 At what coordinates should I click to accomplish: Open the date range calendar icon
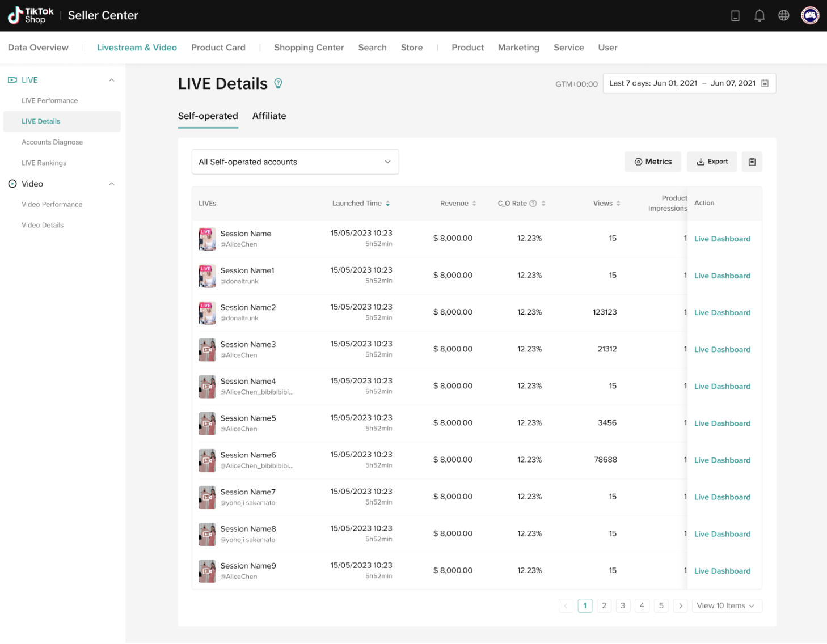point(765,83)
